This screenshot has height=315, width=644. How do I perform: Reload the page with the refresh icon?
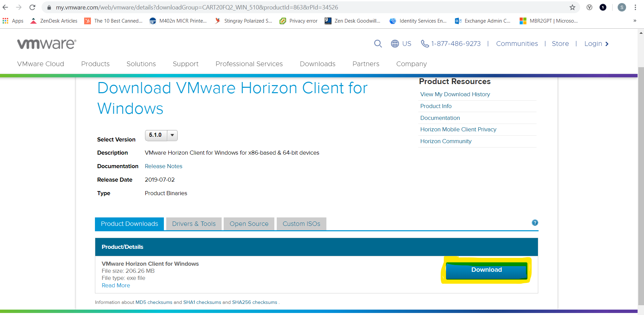[32, 7]
